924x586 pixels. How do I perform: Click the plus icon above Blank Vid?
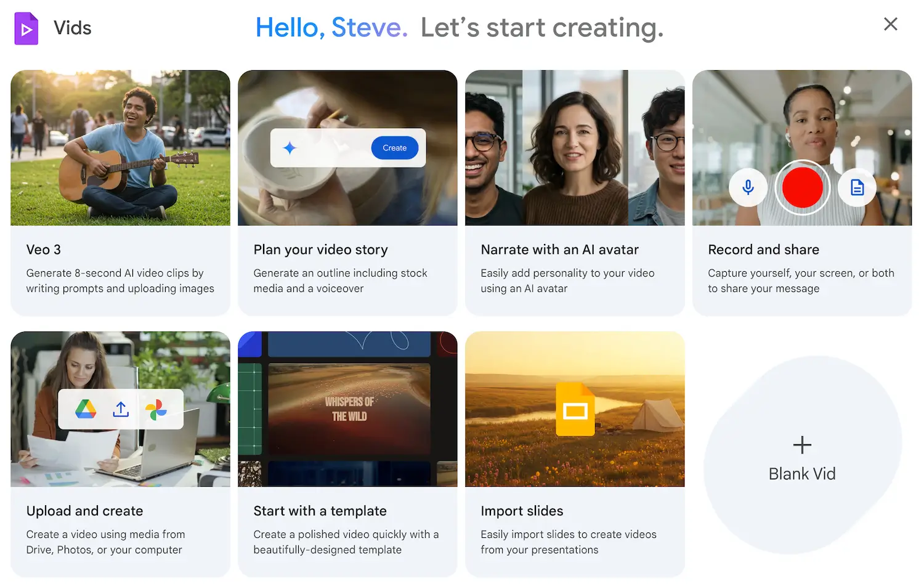[802, 445]
